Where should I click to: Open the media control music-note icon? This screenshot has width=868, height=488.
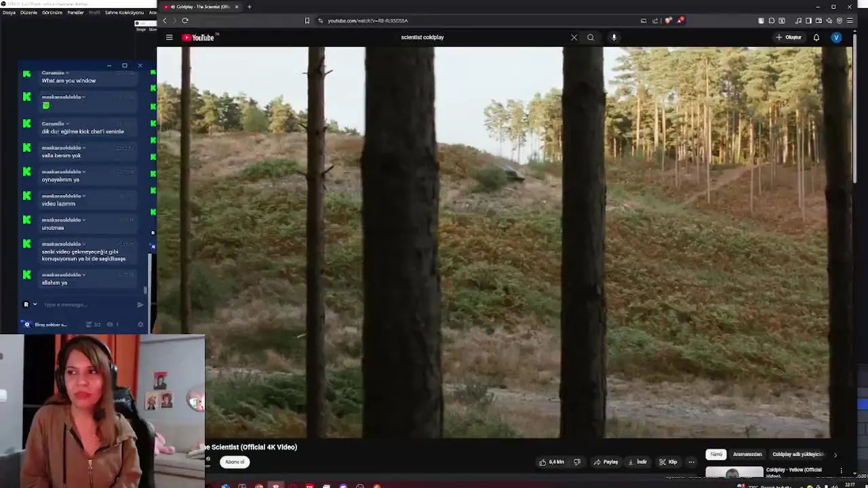(798, 20)
